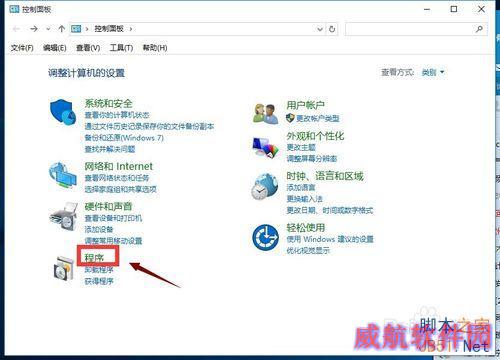This screenshot has height=360, width=500.
Task: Open 轻松使用 category link
Action: pyautogui.click(x=305, y=228)
